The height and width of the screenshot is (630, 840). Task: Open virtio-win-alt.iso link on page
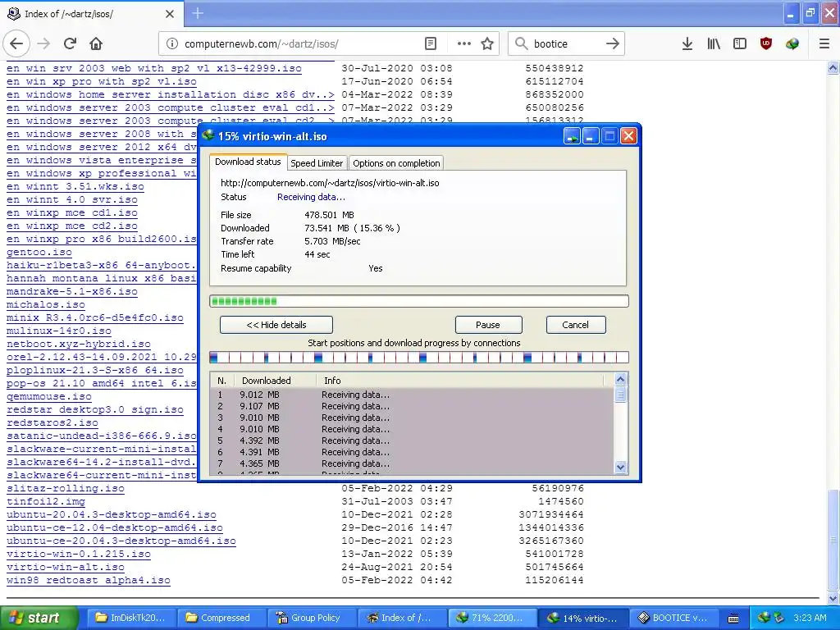(x=66, y=567)
